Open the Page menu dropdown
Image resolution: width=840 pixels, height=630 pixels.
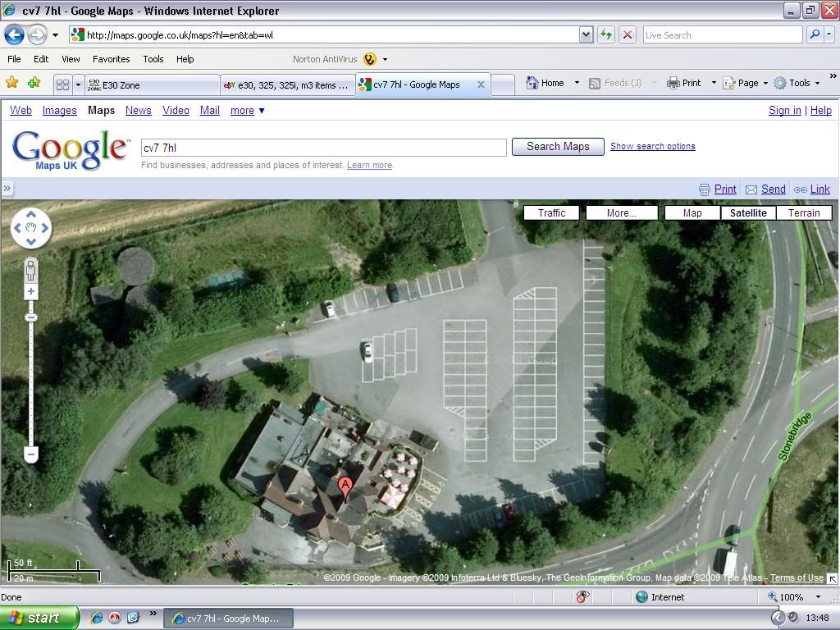(x=747, y=83)
